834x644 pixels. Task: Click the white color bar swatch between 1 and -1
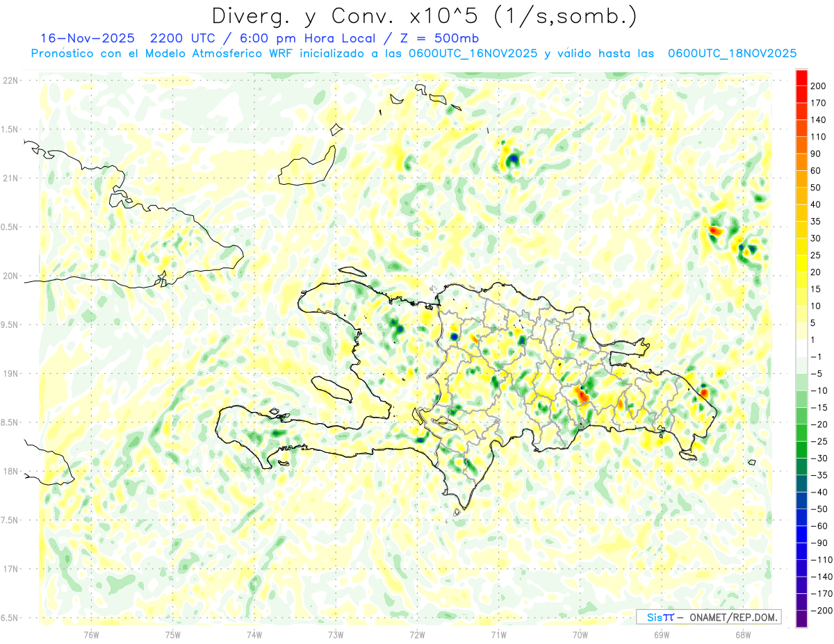801,348
